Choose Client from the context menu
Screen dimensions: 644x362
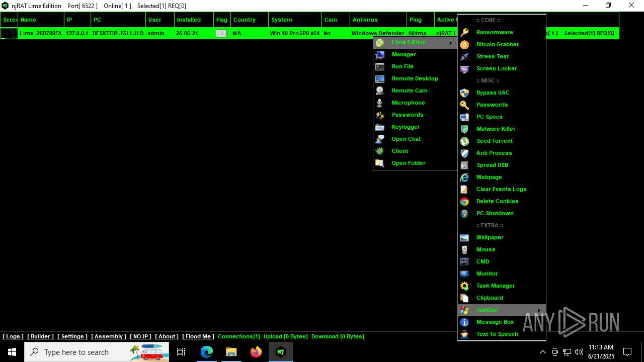click(400, 151)
